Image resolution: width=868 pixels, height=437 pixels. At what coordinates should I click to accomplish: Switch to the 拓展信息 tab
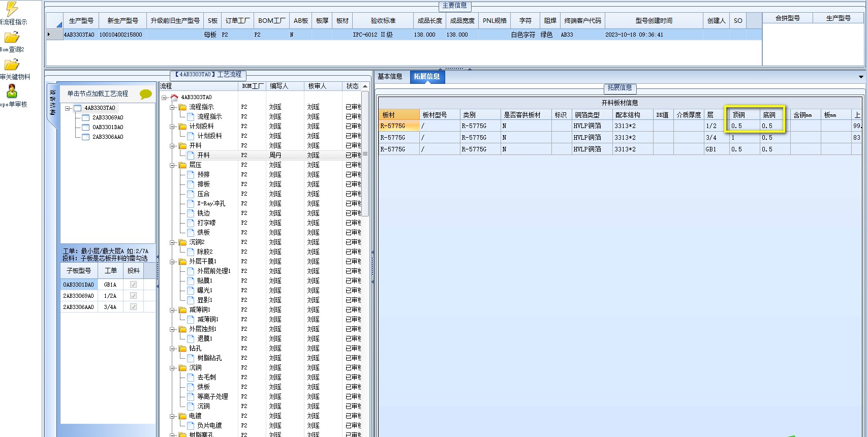point(427,77)
